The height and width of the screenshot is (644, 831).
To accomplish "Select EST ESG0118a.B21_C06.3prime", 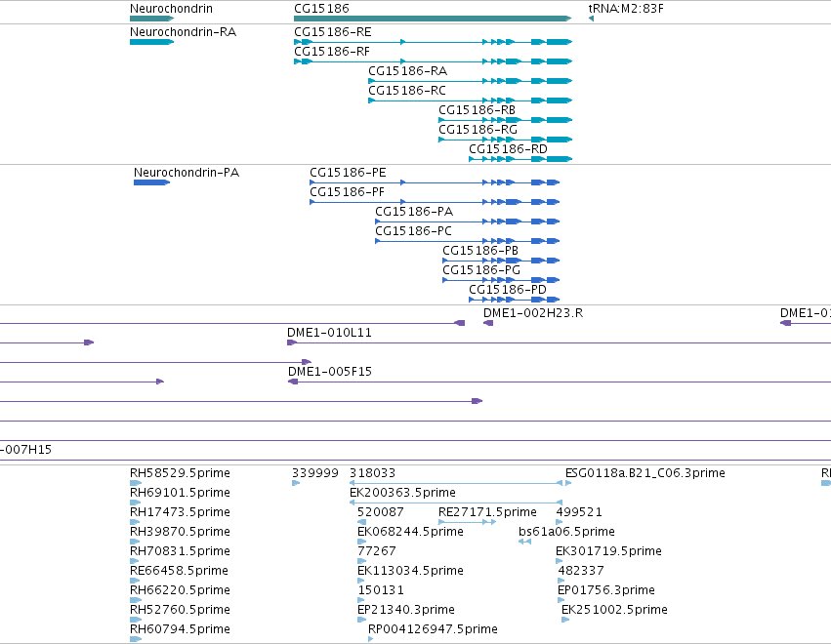I will (645, 473).
